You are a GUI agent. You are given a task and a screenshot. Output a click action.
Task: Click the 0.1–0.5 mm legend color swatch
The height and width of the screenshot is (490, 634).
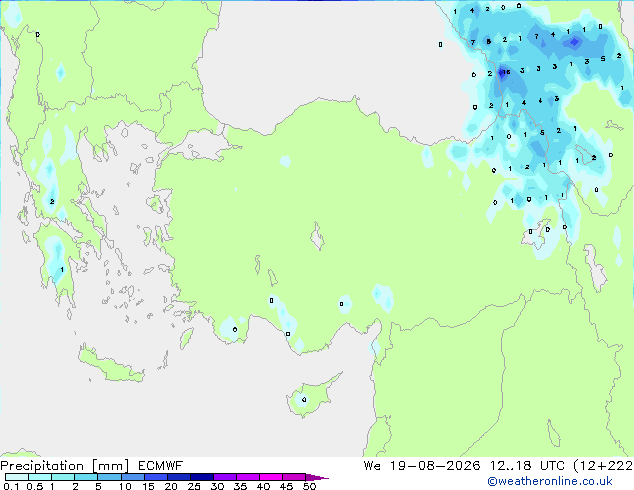(x=17, y=477)
